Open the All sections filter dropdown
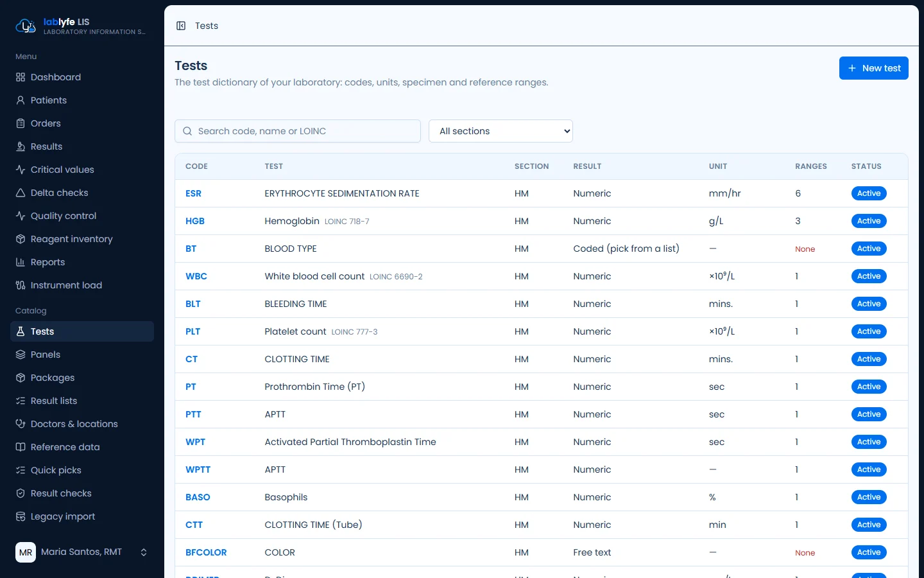Viewport: 924px width, 578px height. click(x=501, y=131)
